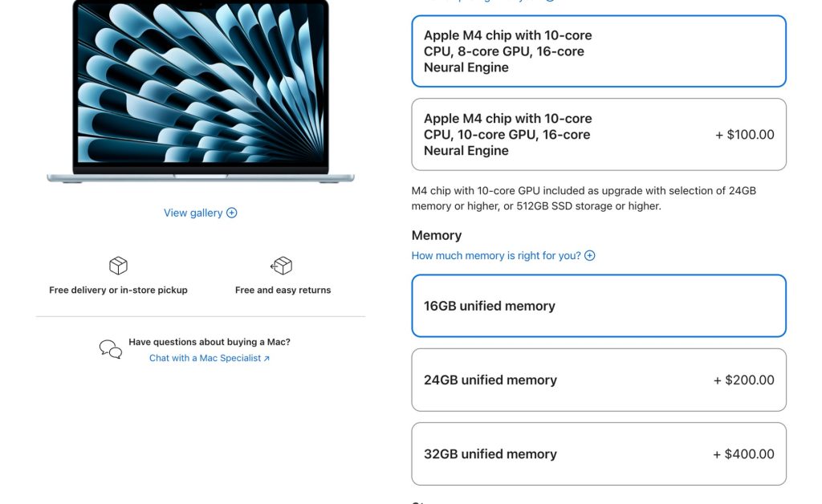The image size is (822, 504).
Task: Choose 16GB unified memory
Action: pyautogui.click(x=598, y=306)
